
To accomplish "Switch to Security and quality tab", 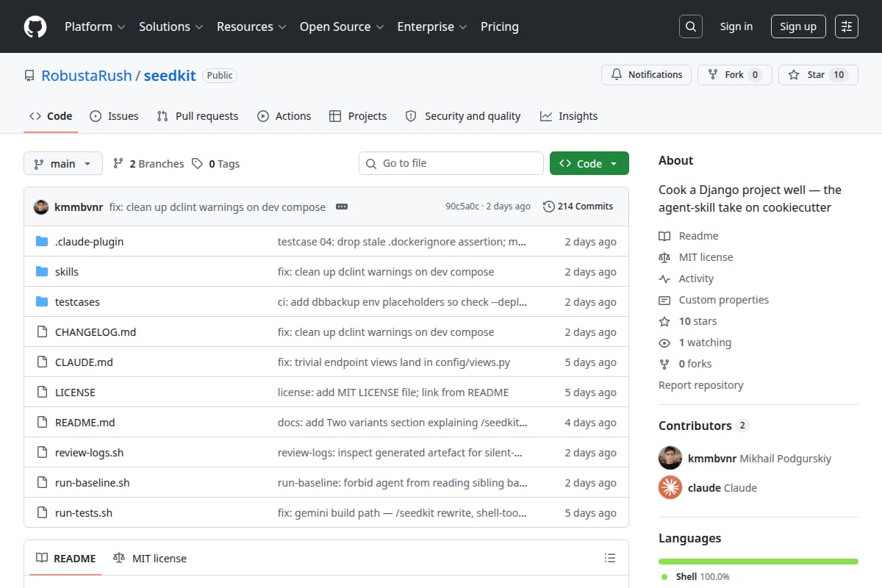I will point(463,116).
